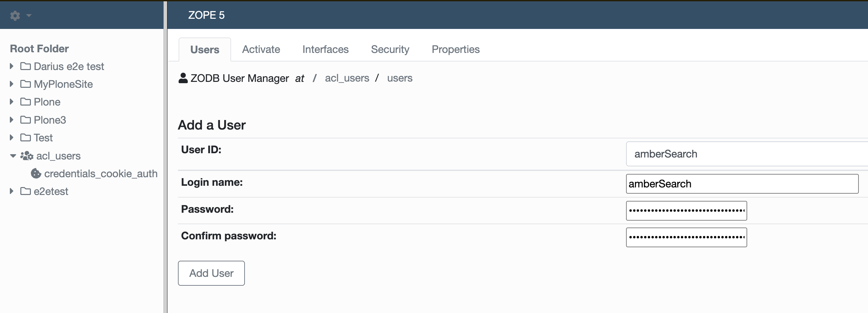Switch to the Activate tab
The image size is (868, 313).
(261, 50)
